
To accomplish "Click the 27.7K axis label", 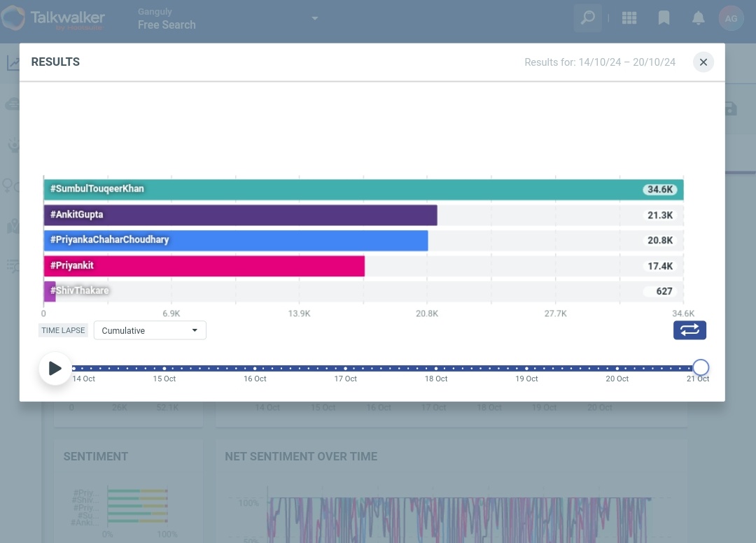I will coord(555,313).
